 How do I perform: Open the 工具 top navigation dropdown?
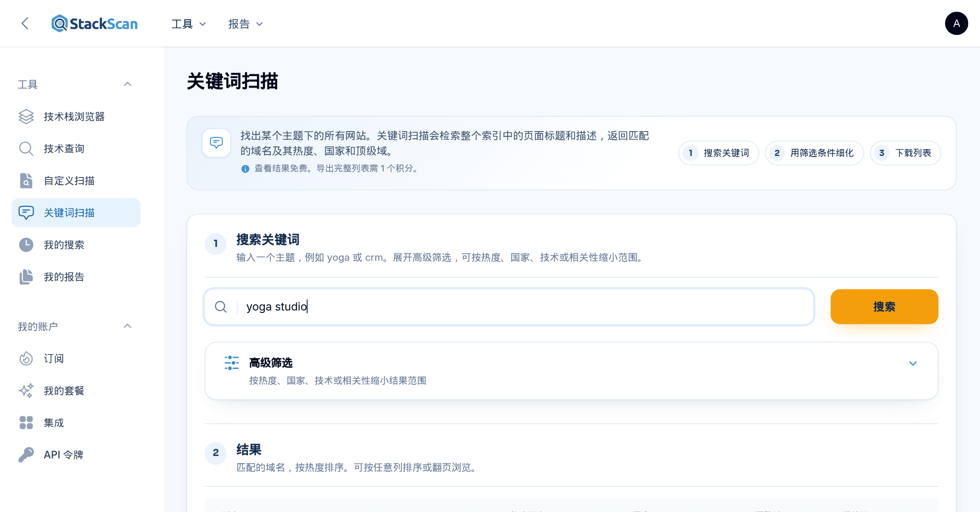(x=189, y=24)
